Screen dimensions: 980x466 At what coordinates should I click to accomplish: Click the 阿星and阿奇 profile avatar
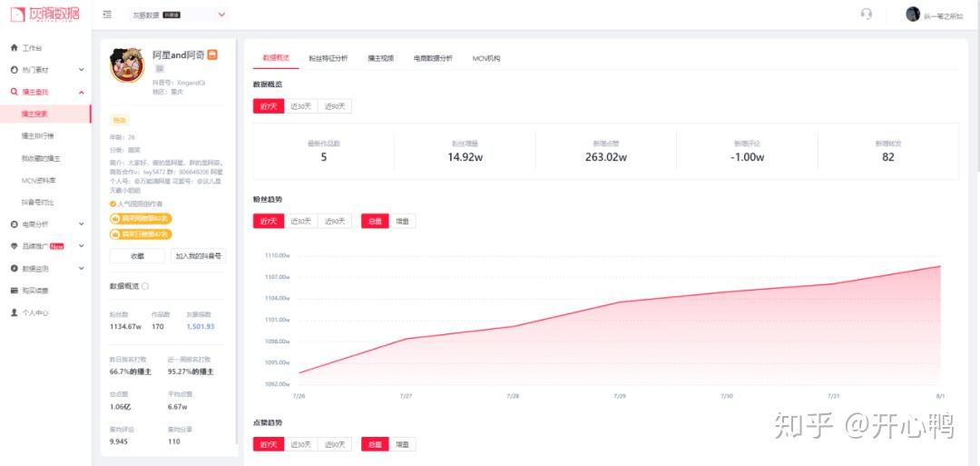pos(128,65)
